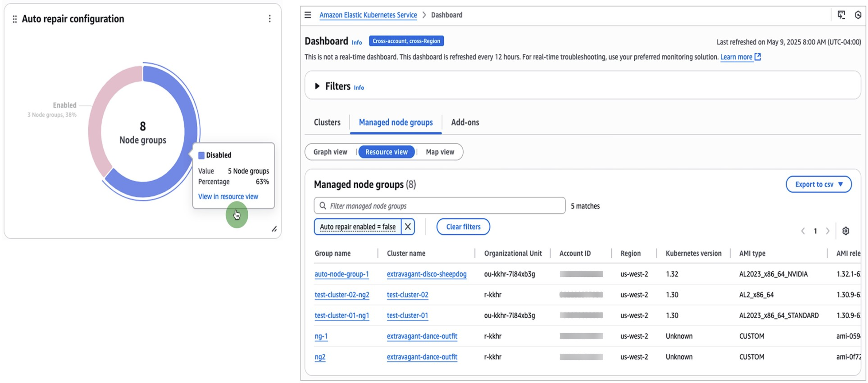868x383 pixels.
Task: Open the widget options three-dot menu
Action: pyautogui.click(x=270, y=19)
